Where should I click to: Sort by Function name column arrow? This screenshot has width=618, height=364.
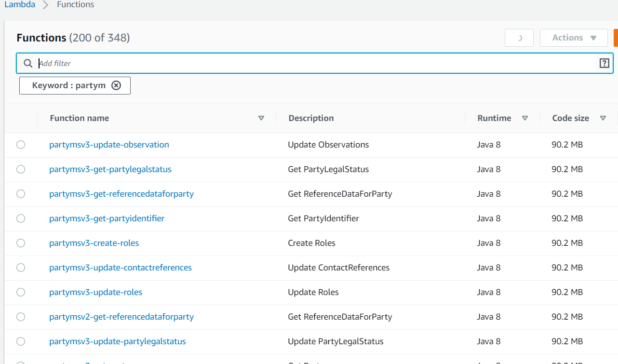261,118
